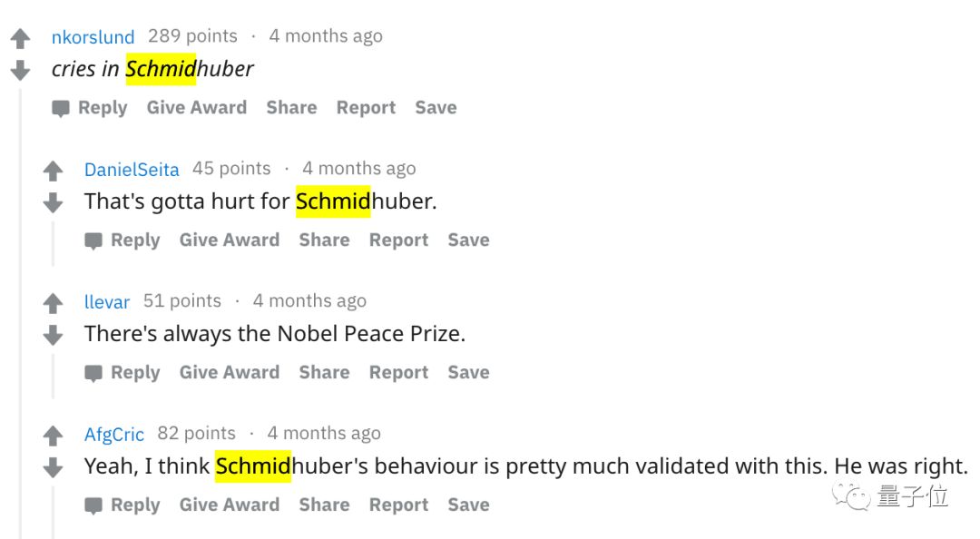Screen dimensions: 980x539
Task: Share llevar's comment
Action: tap(324, 373)
